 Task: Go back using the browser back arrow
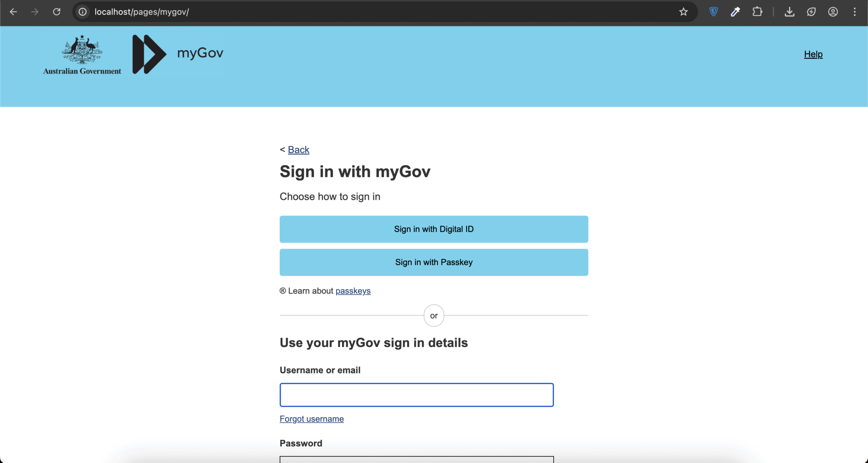tap(13, 12)
